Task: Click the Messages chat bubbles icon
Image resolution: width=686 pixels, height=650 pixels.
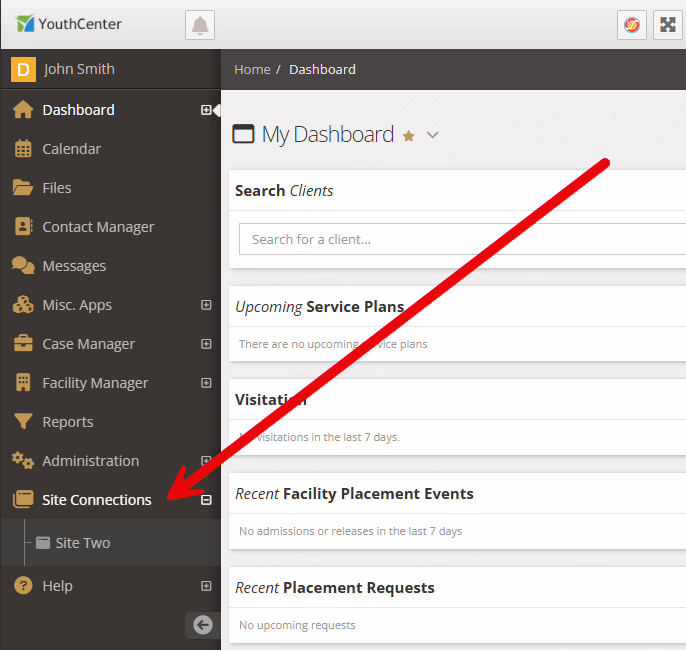Action: point(23,266)
